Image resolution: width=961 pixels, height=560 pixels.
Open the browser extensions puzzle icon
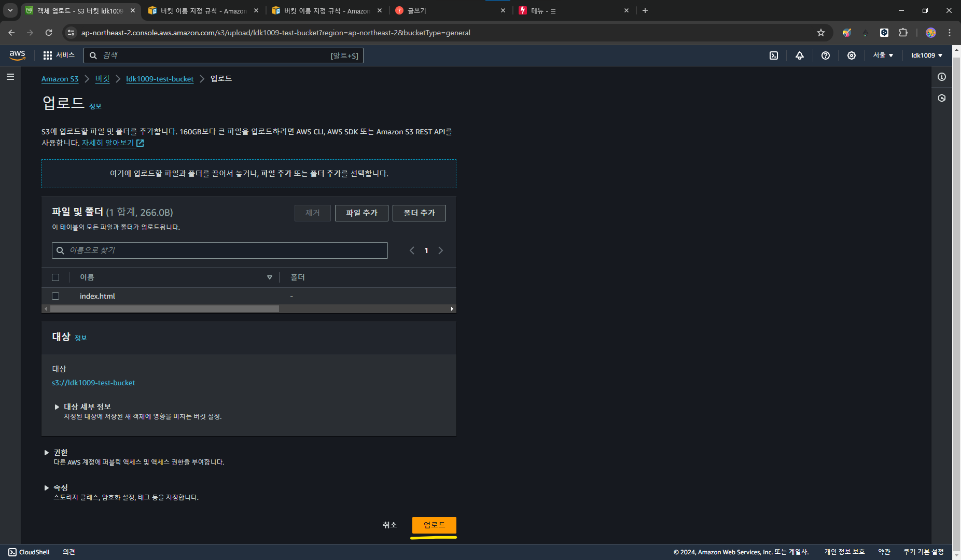(x=903, y=33)
